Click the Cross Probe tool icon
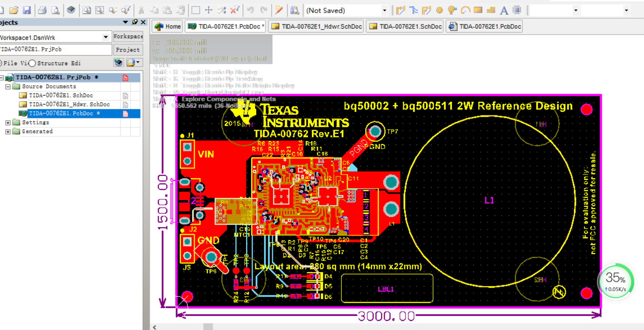 tap(279, 10)
